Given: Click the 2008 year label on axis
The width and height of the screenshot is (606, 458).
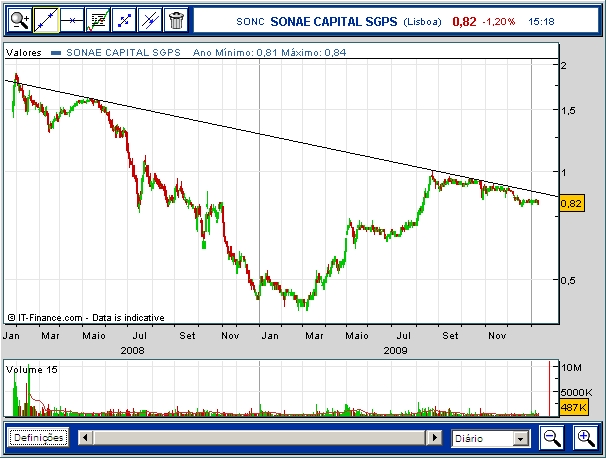Looking at the screenshot, I should 132,351.
